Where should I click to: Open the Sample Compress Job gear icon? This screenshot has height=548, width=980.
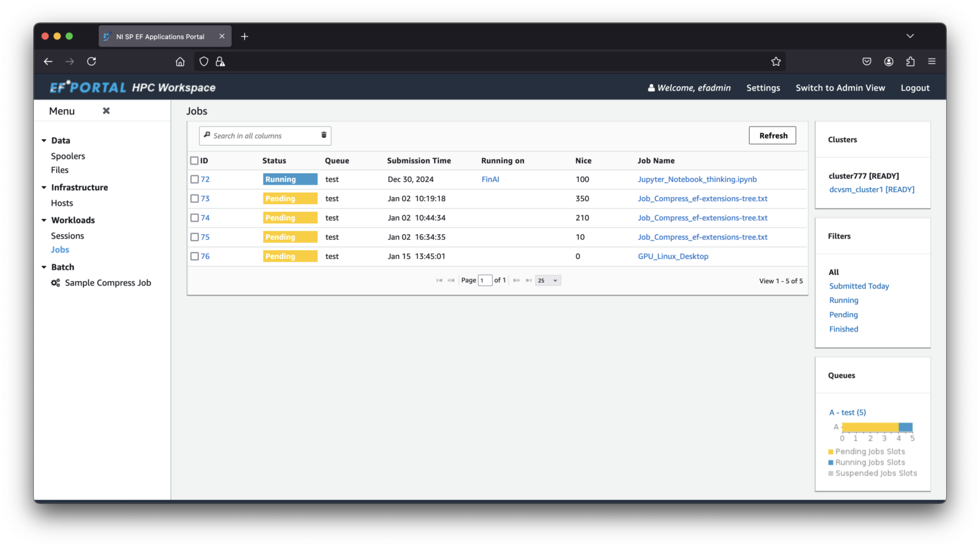pyautogui.click(x=56, y=283)
